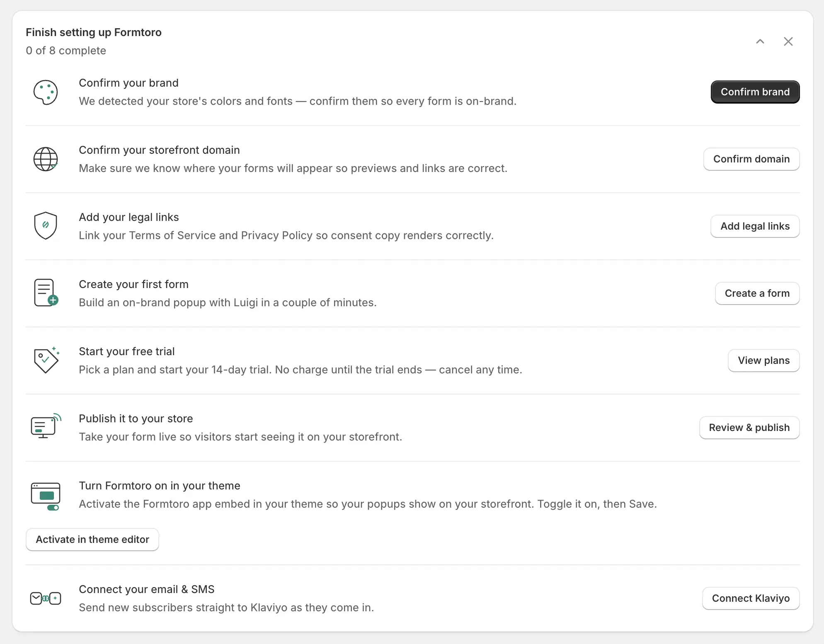
Task: Collapse the Formtoro setup checklist
Action: (x=760, y=41)
